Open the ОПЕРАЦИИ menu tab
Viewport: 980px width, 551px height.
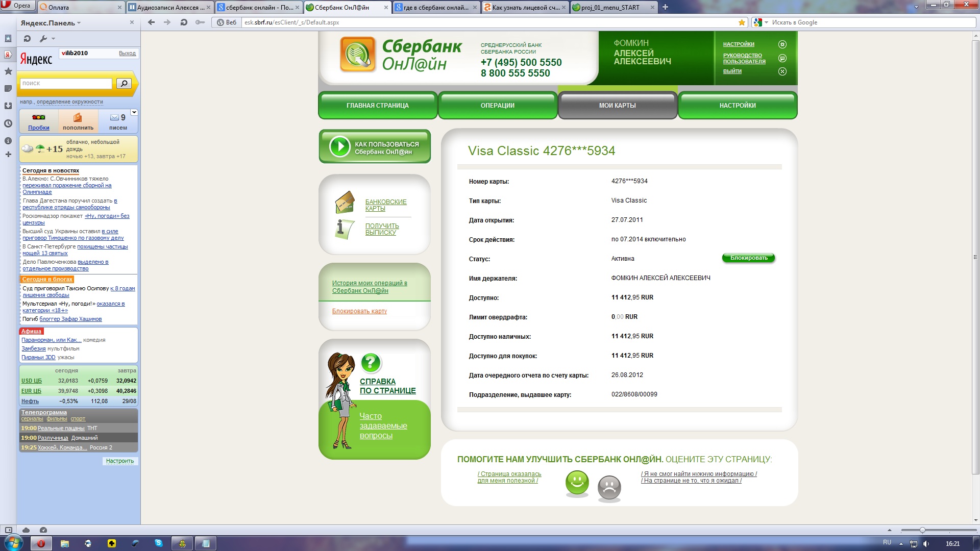click(498, 105)
